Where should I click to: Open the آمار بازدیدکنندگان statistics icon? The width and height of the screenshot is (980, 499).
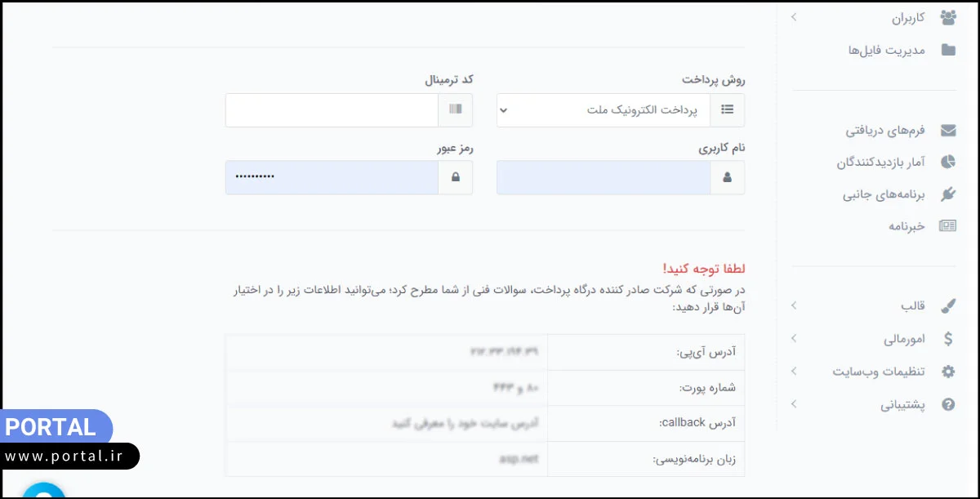tap(947, 162)
